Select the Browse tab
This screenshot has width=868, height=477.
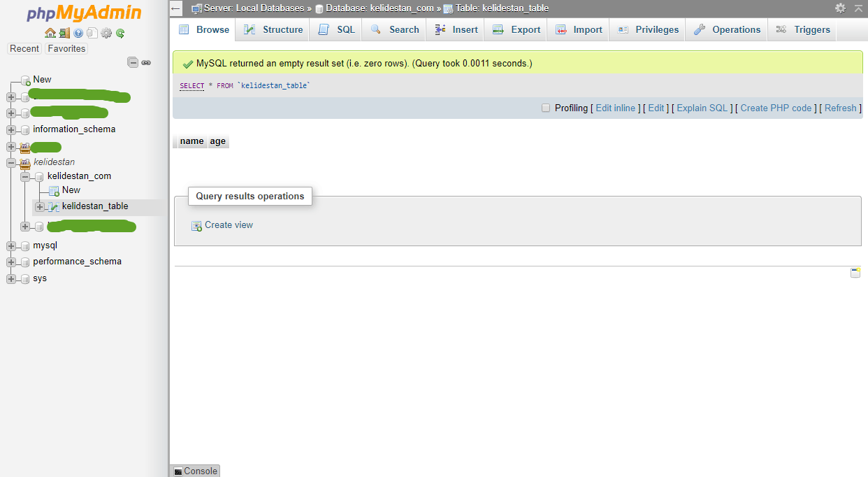[x=203, y=29]
